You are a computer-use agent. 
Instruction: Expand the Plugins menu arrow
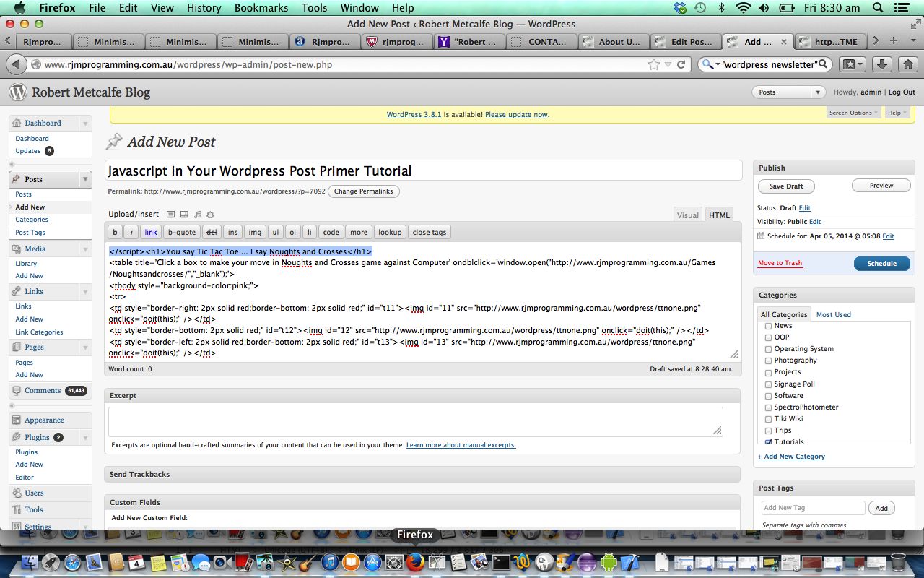pos(85,437)
